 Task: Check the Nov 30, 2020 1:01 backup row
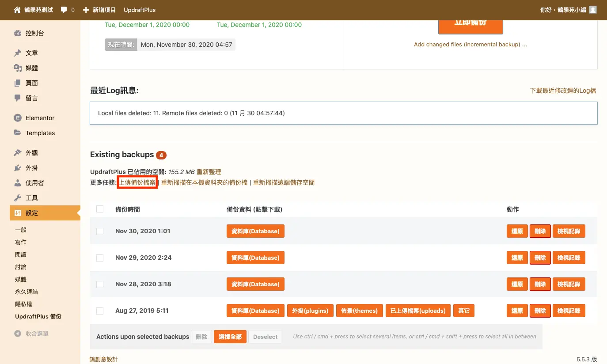click(x=100, y=231)
